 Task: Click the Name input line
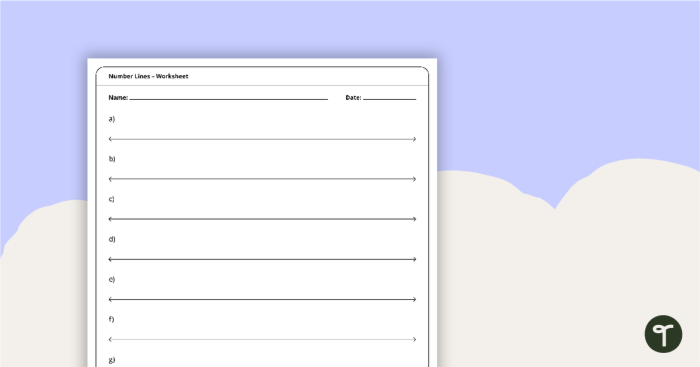(229, 99)
